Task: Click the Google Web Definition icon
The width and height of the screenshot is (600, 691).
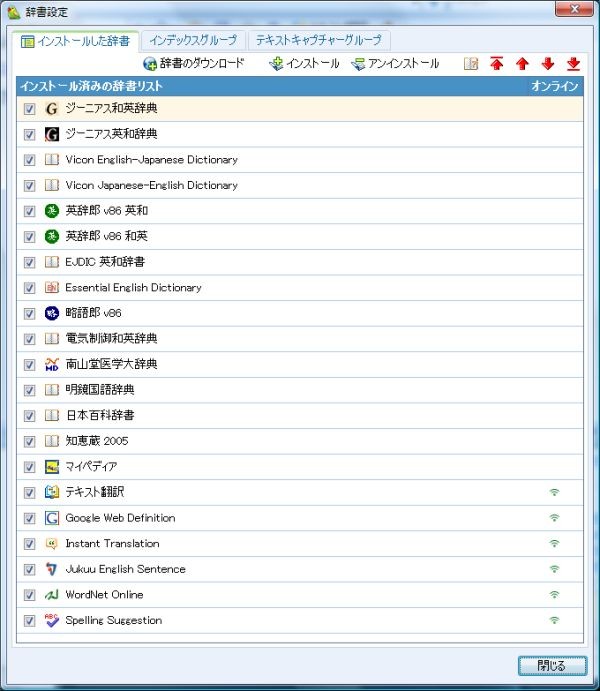Action: (x=52, y=518)
